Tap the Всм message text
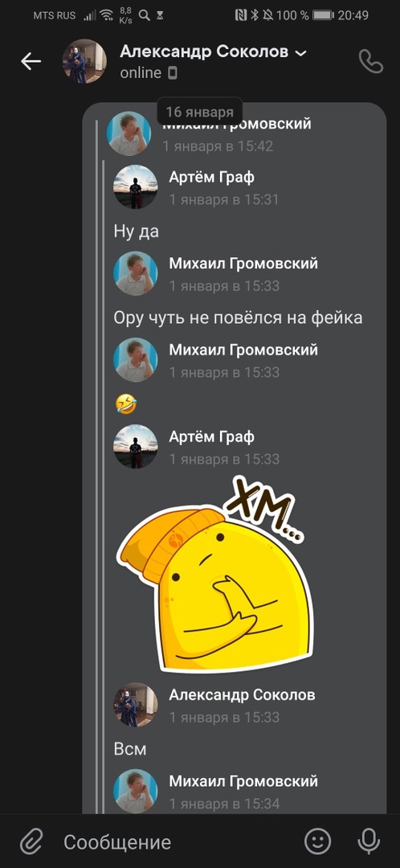 (130, 749)
